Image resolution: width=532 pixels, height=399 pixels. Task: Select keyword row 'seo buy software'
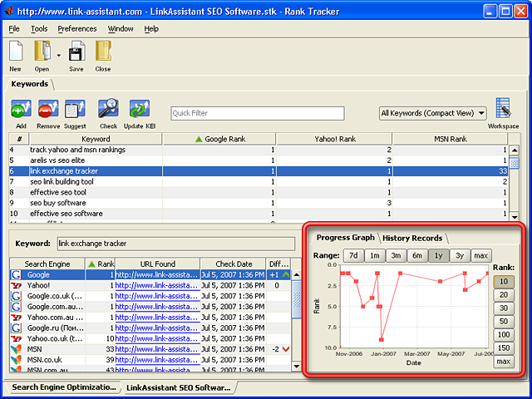click(259, 203)
